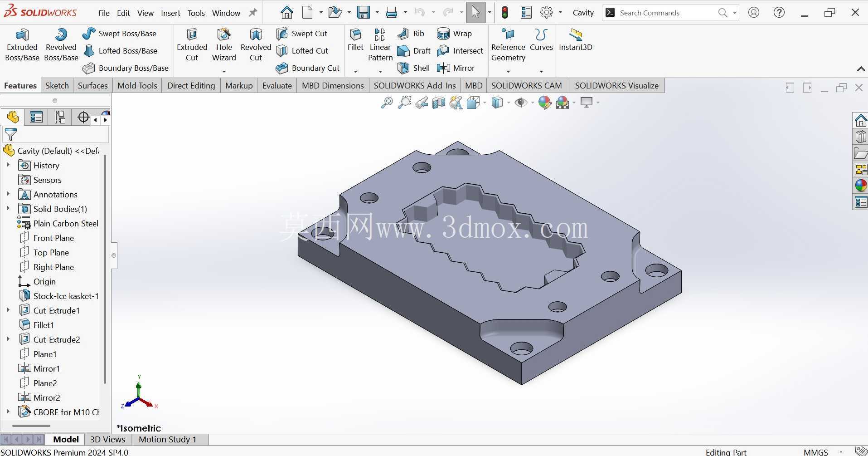
Task: Open the File menu
Action: (104, 13)
